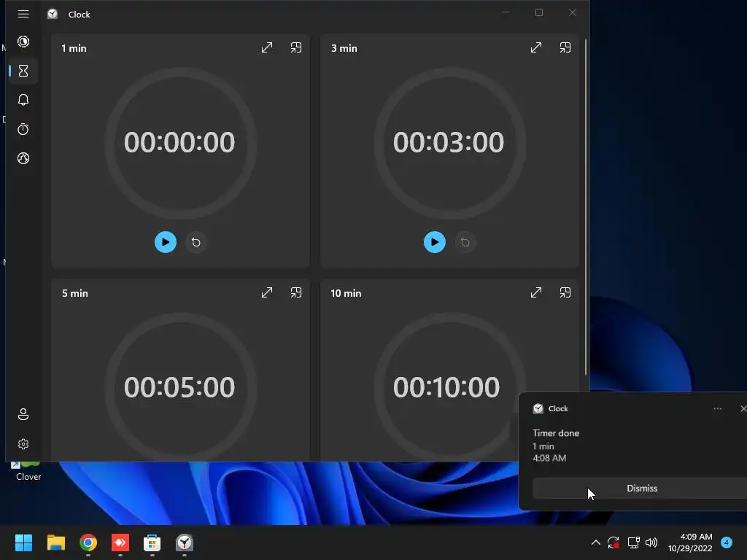Close the Clock notification toast
Viewport: 747px width, 560px height.
[x=743, y=408]
